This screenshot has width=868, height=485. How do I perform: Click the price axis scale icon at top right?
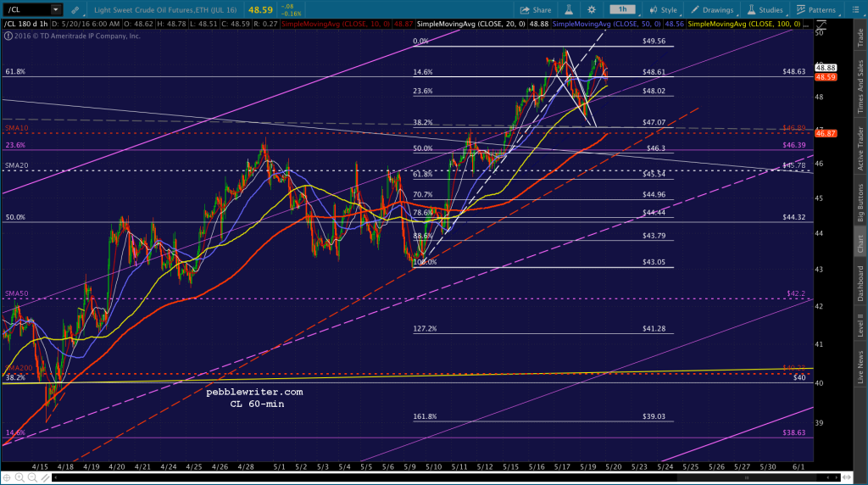821,25
